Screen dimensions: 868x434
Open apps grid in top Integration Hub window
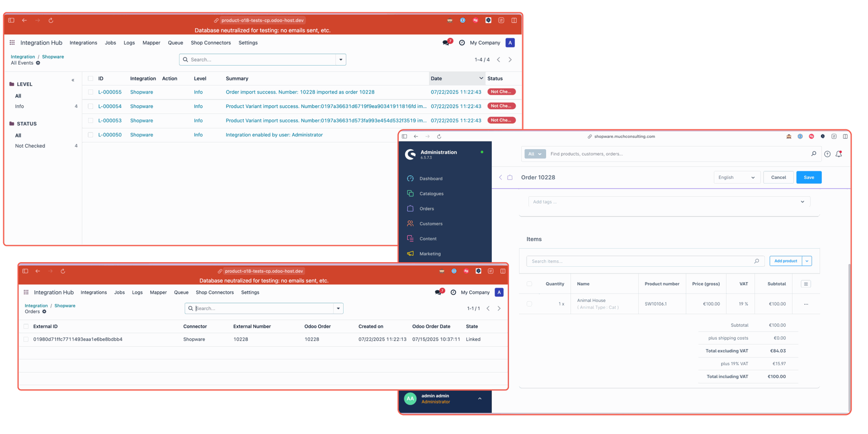coord(12,42)
